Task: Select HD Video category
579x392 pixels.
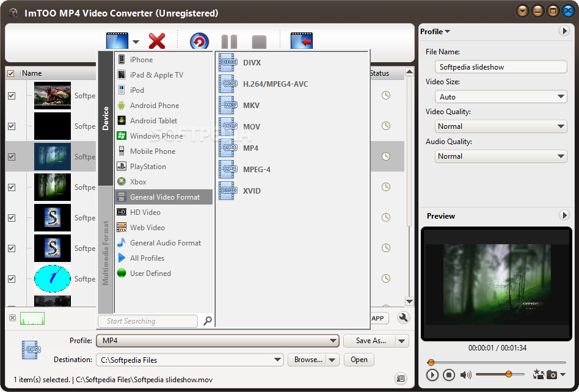Action: (164, 212)
